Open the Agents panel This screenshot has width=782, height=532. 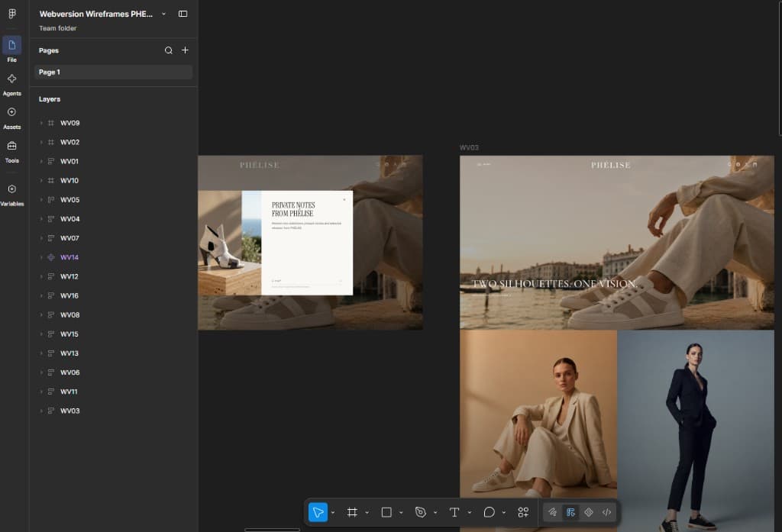(x=12, y=84)
